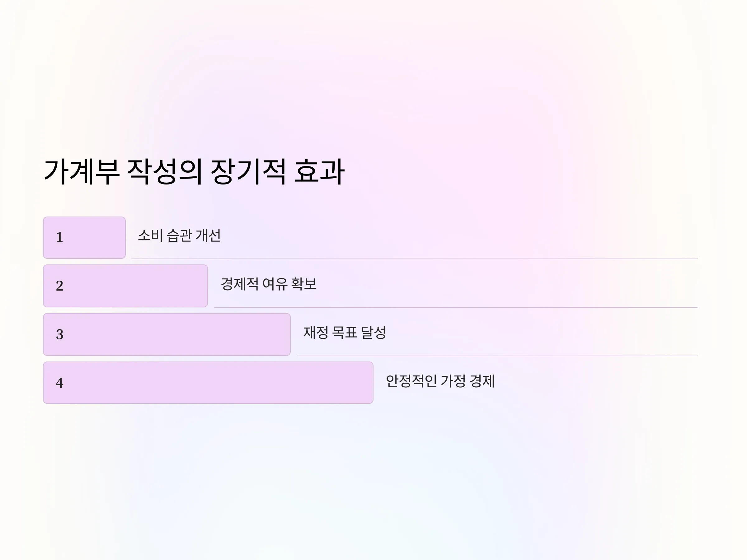Select the full title 가계부 작성의 장기적 효과
Screen dimensions: 747x560
194,171
